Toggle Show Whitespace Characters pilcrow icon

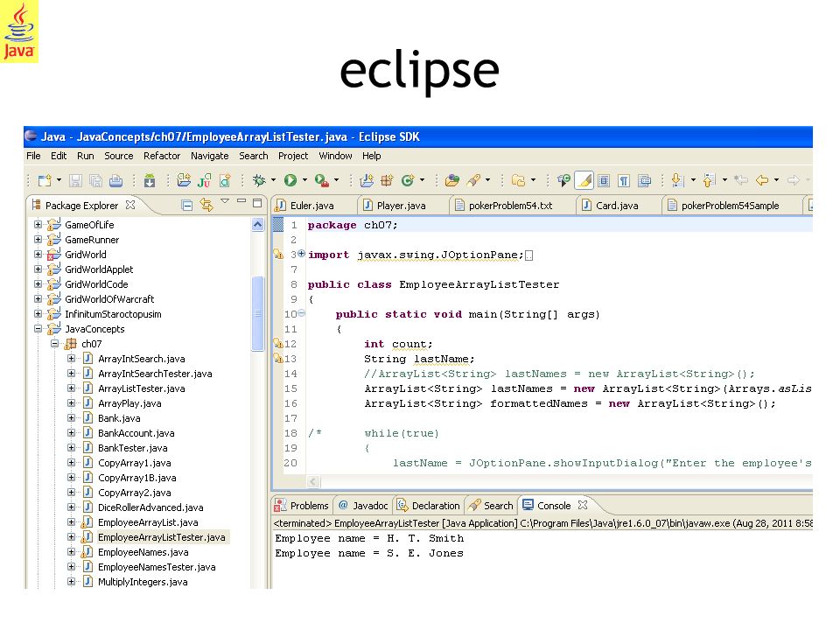coord(624,180)
